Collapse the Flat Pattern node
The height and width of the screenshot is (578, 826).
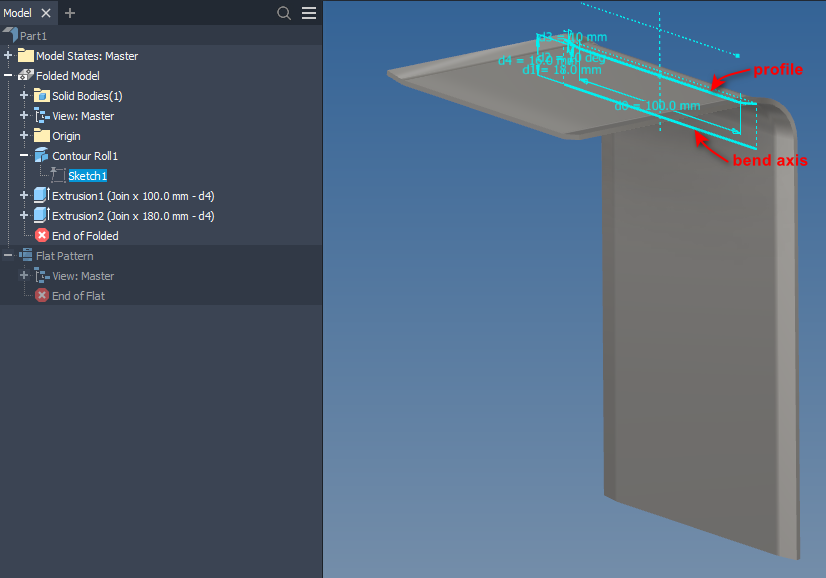(x=8, y=255)
